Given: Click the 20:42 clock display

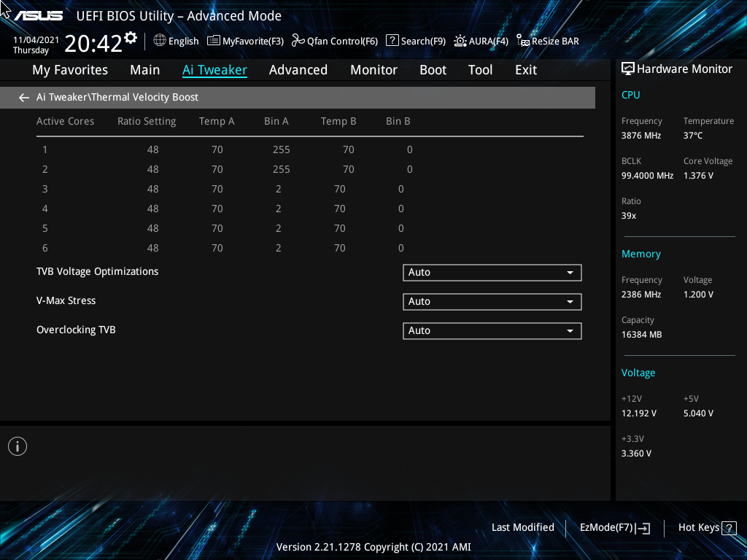Looking at the screenshot, I should pyautogui.click(x=93, y=43).
